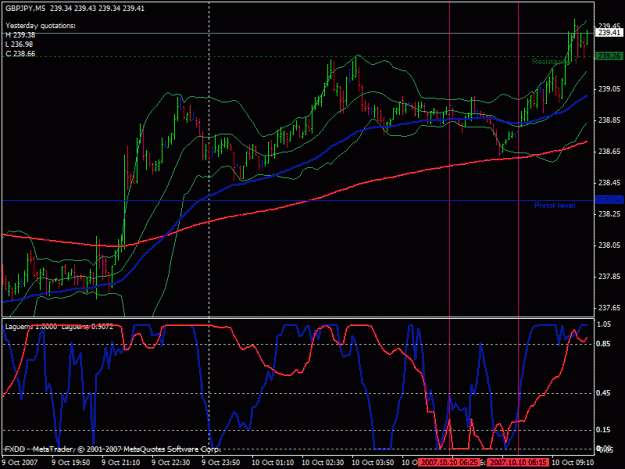Click the 1.05 indicator scale value
Screen dimensions: 625x469
[603, 324]
